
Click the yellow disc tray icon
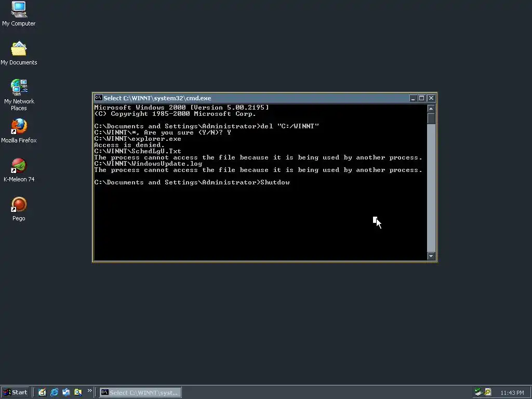(x=488, y=392)
